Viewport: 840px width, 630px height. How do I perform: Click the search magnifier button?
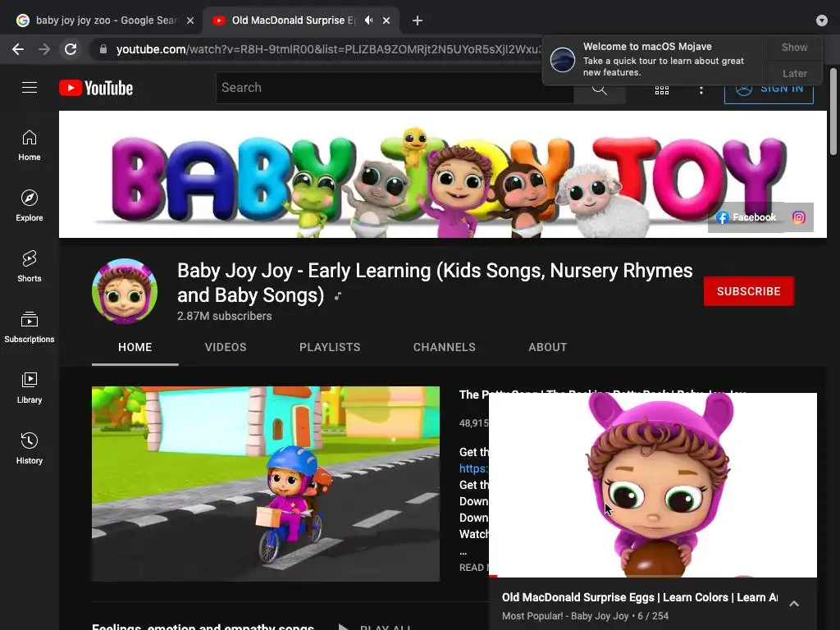click(x=600, y=89)
